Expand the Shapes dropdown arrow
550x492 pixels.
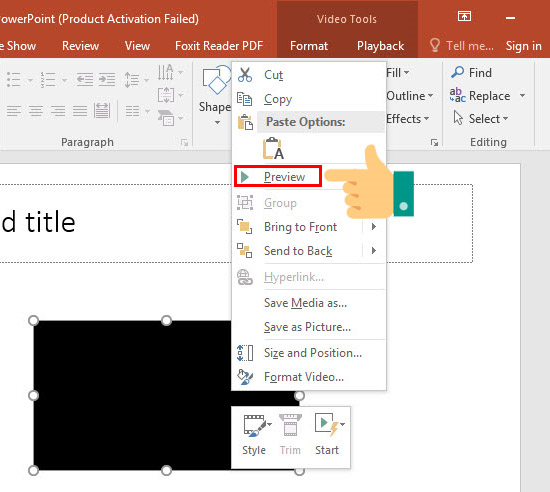click(x=217, y=123)
